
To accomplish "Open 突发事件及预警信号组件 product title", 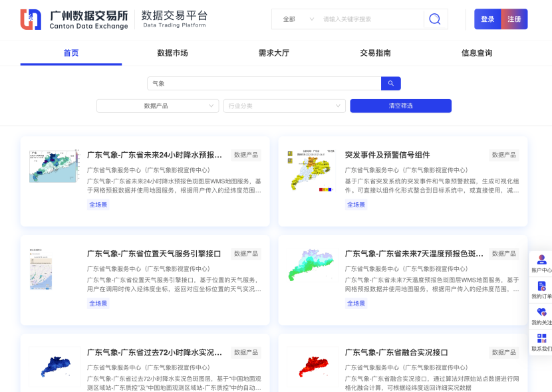I will coord(387,155).
